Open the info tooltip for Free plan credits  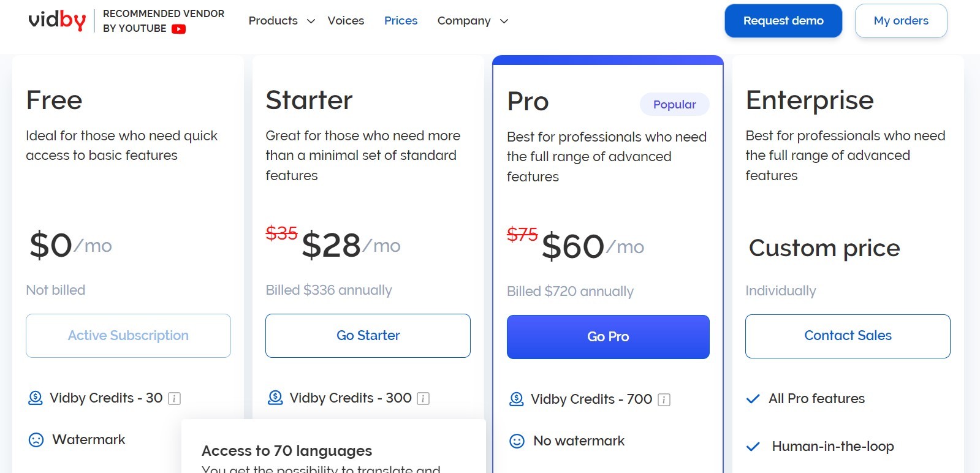pos(175,398)
